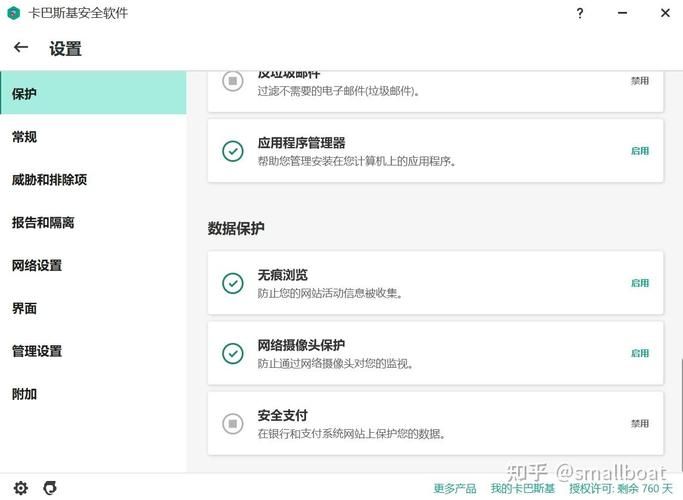Toggle the 应用程序管理器 check circle
The image size is (683, 500).
coord(233,151)
